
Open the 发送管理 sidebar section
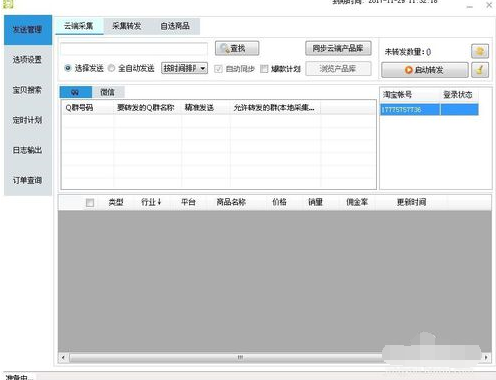[x=28, y=30]
